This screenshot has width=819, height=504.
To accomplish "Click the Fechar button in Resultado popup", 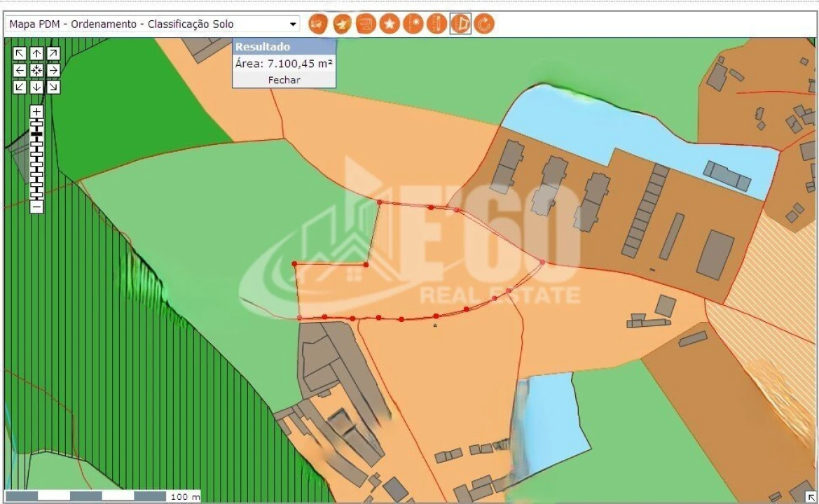I will tap(284, 80).
